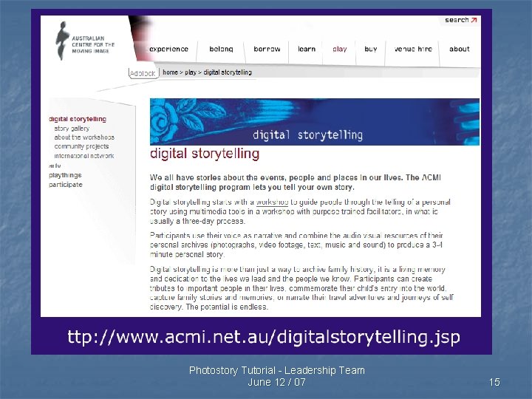Open community projects sidebar link

tap(81, 146)
